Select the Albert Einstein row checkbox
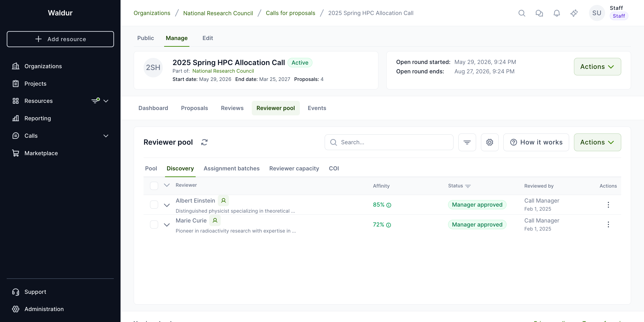This screenshot has height=322, width=644. tap(154, 205)
